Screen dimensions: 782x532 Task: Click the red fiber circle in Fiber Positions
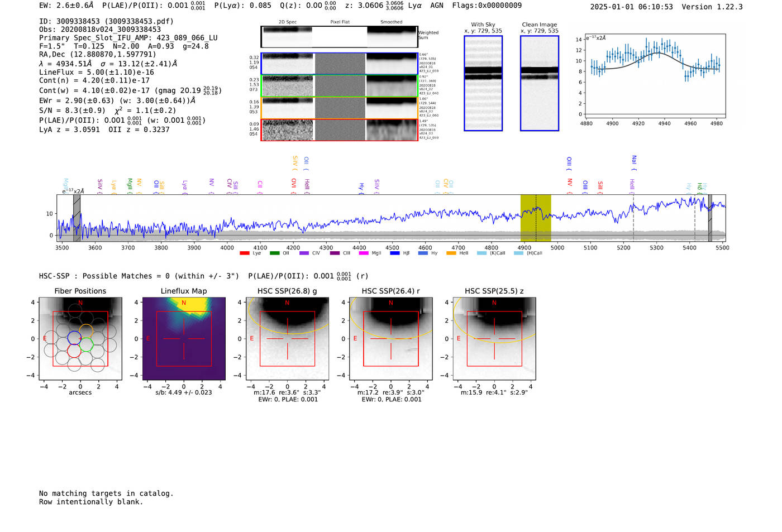click(x=74, y=351)
